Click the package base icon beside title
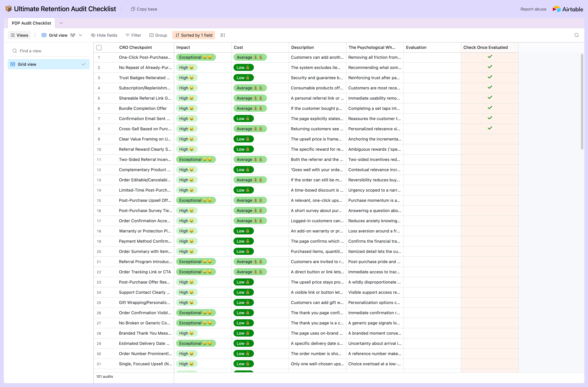 click(8, 9)
